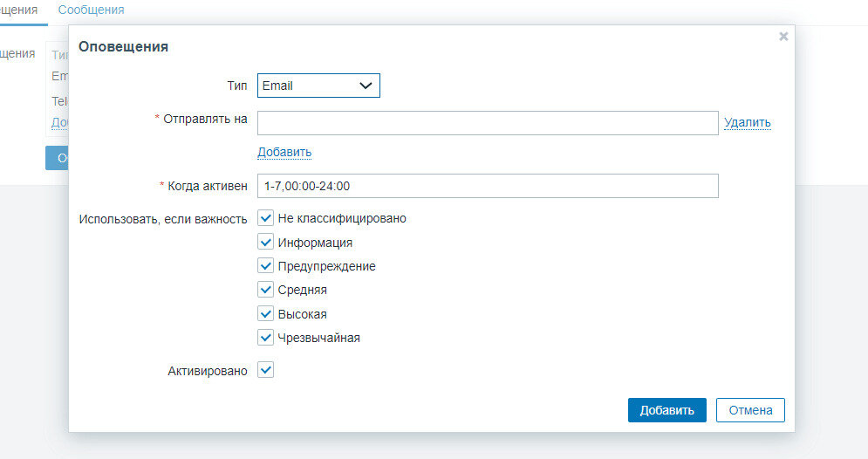Click the Чрезвычайная label text
The image size is (868, 459).
pyautogui.click(x=318, y=338)
